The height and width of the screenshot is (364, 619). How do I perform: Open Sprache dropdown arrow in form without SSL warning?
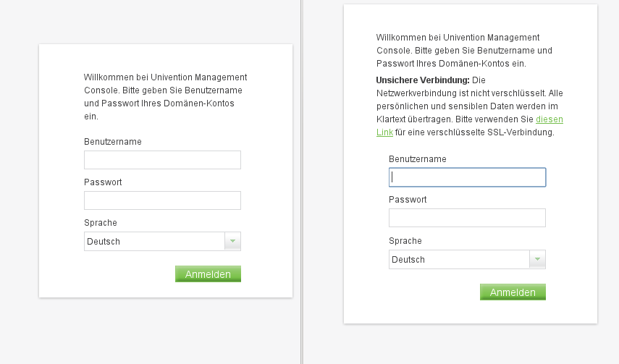click(232, 242)
